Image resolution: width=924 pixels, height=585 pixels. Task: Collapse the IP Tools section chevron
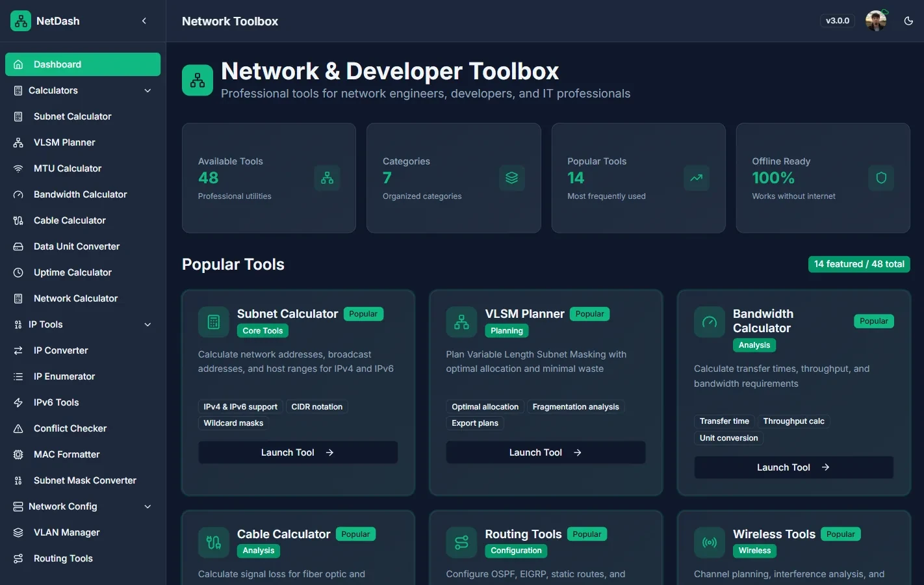click(x=148, y=324)
